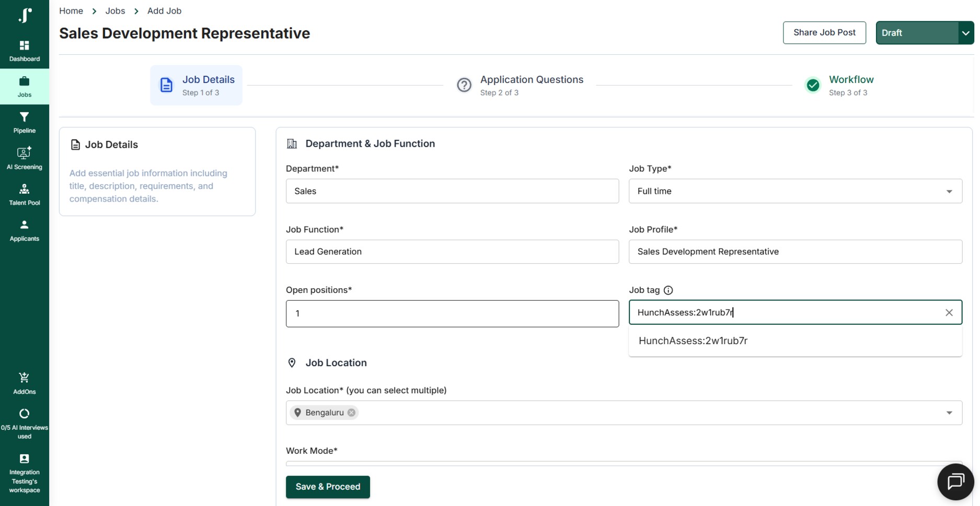Go to Jobs in the sidebar
Screen dimensions: 980x506
point(25,87)
